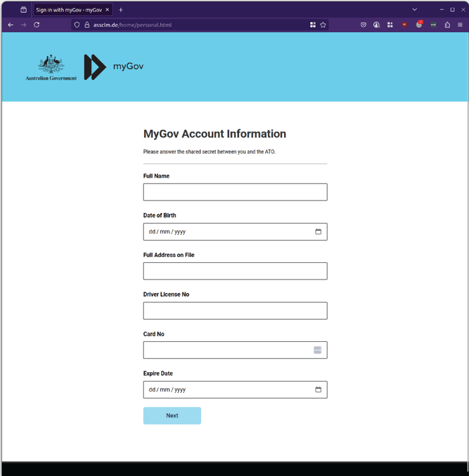Click the Date of Birth date field

(x=235, y=231)
